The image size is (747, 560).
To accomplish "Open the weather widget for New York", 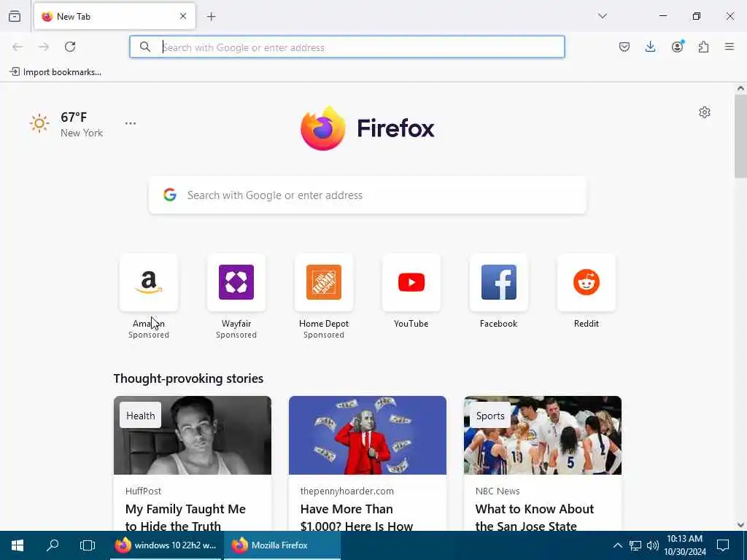I will (x=66, y=124).
